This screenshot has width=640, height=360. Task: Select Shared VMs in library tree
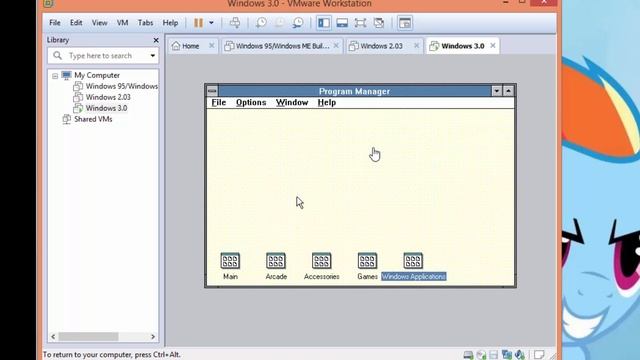pyautogui.click(x=93, y=120)
